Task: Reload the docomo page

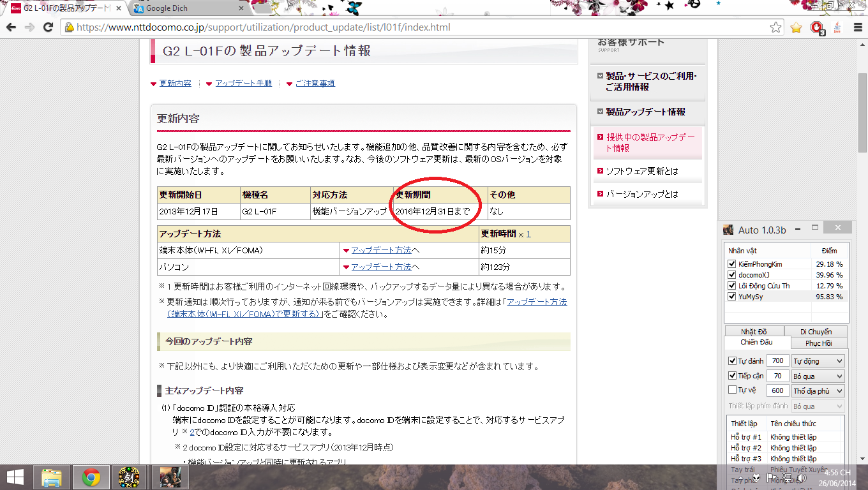Action: 48,27
